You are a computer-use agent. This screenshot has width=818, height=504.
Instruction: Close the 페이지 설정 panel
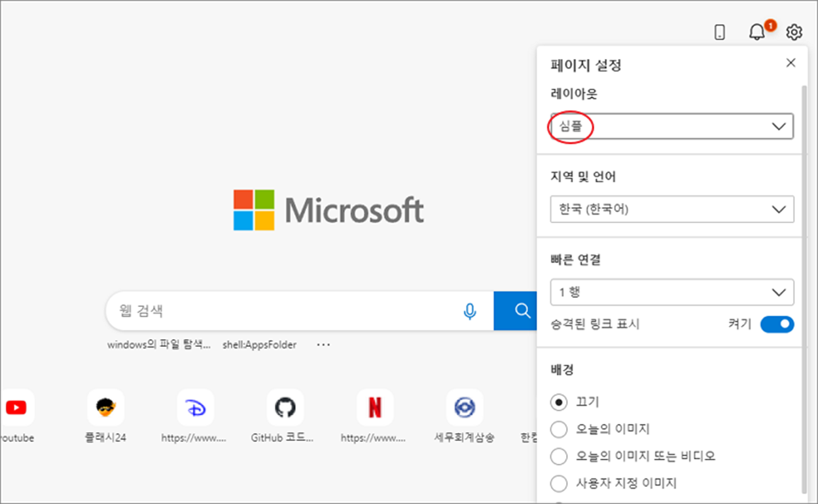point(791,63)
